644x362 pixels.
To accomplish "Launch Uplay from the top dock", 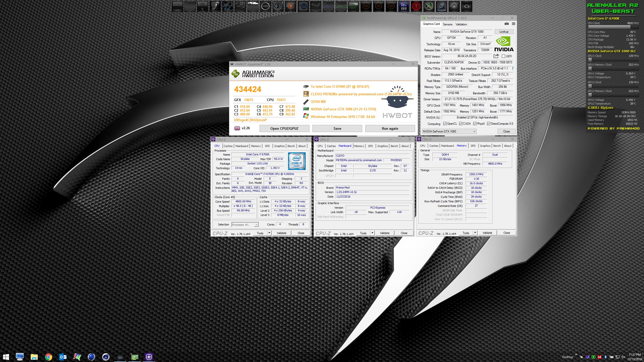I will (x=303, y=7).
